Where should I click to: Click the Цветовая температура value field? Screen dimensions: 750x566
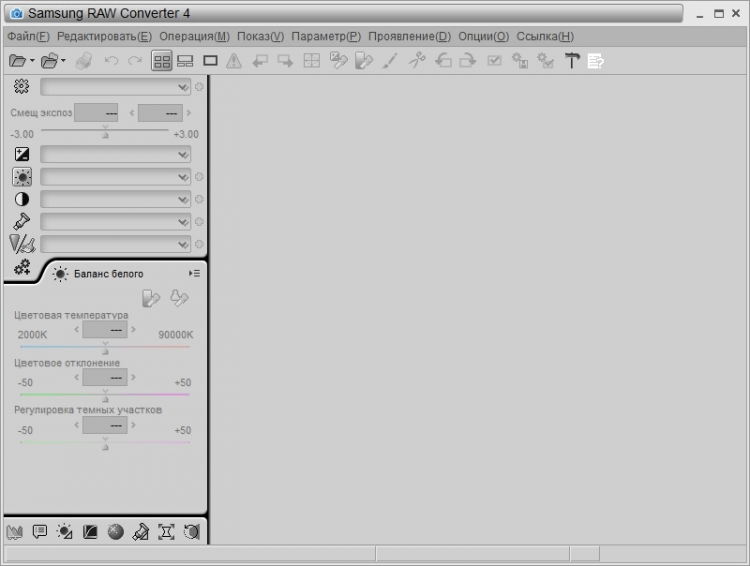(105, 330)
